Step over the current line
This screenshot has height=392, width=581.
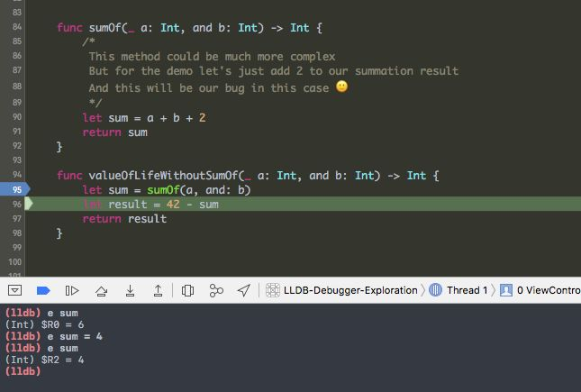pos(101,290)
